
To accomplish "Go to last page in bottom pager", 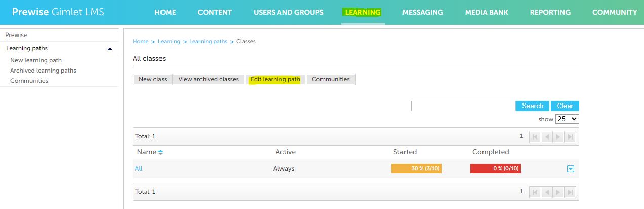I will [x=571, y=192].
